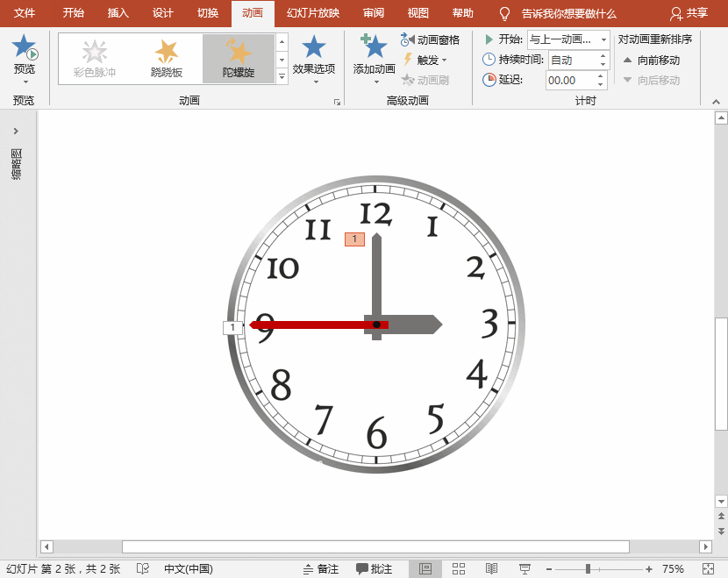Open 预览 dropdown arrow below preview
The image size is (728, 578).
(x=25, y=82)
